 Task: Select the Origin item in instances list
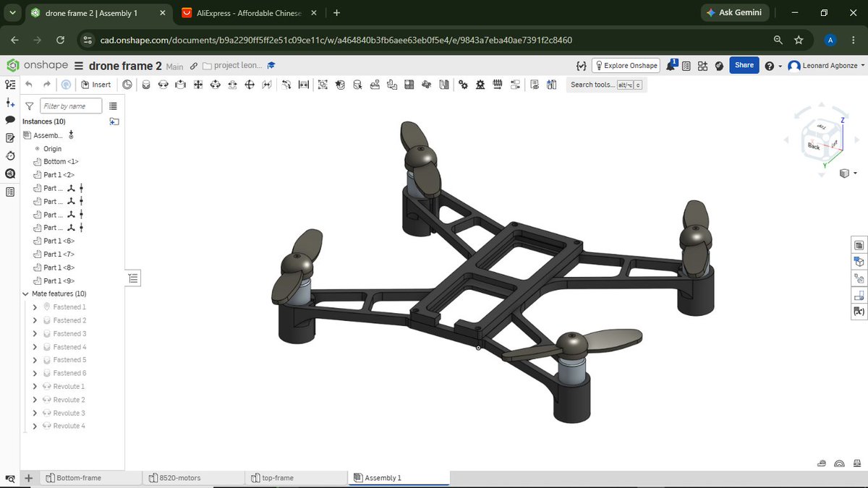pos(53,149)
